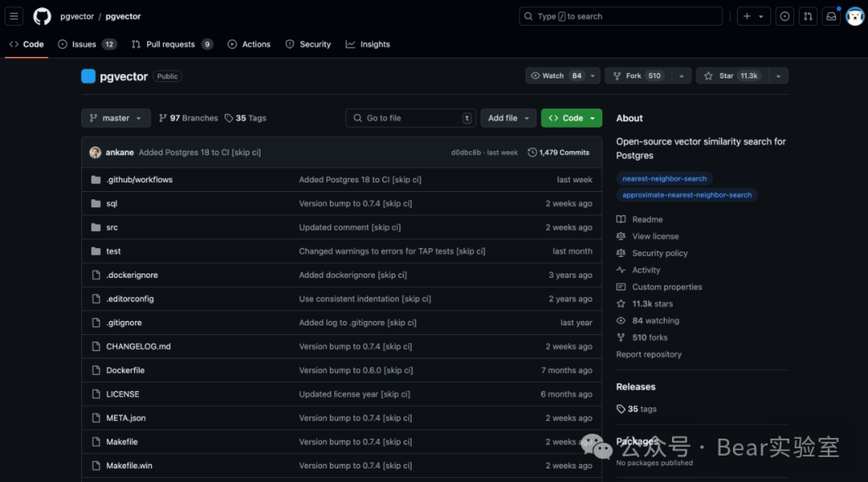Click the Fork button
The height and width of the screenshot is (482, 868).
(638, 76)
